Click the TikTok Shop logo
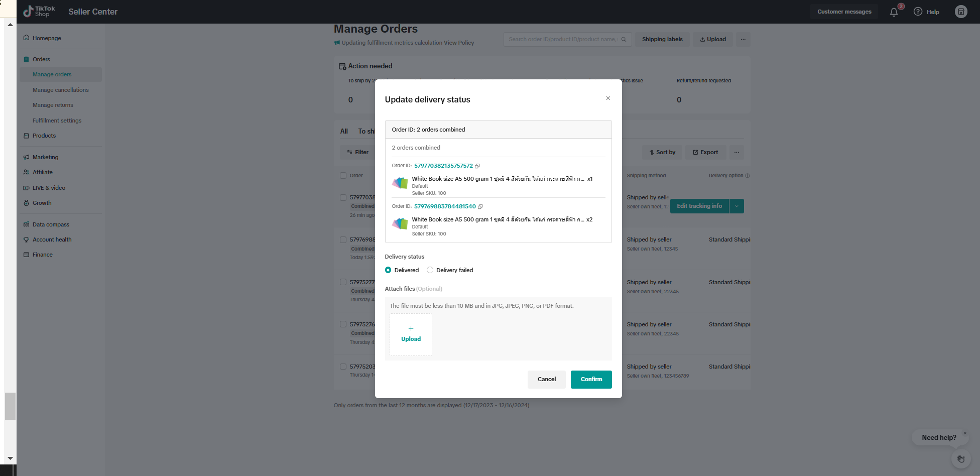 pyautogui.click(x=39, y=12)
